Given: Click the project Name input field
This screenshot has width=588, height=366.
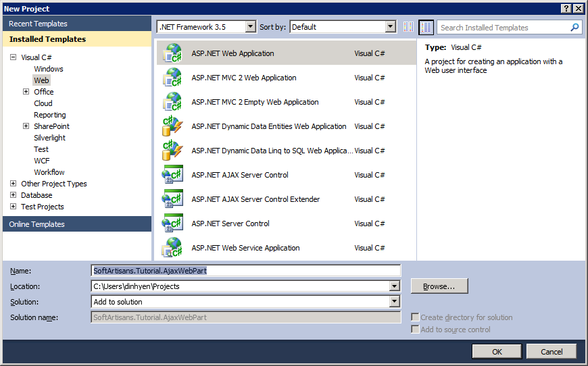Looking at the screenshot, I should pos(246,271).
